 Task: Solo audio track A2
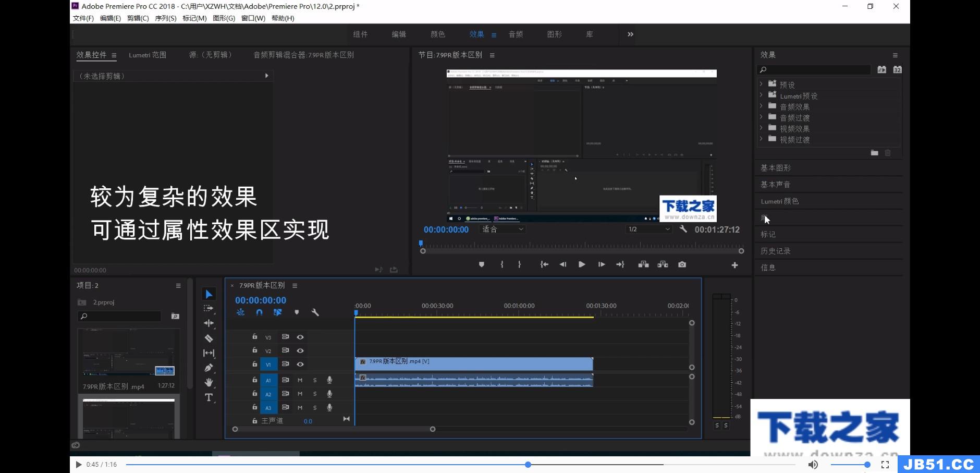click(315, 394)
